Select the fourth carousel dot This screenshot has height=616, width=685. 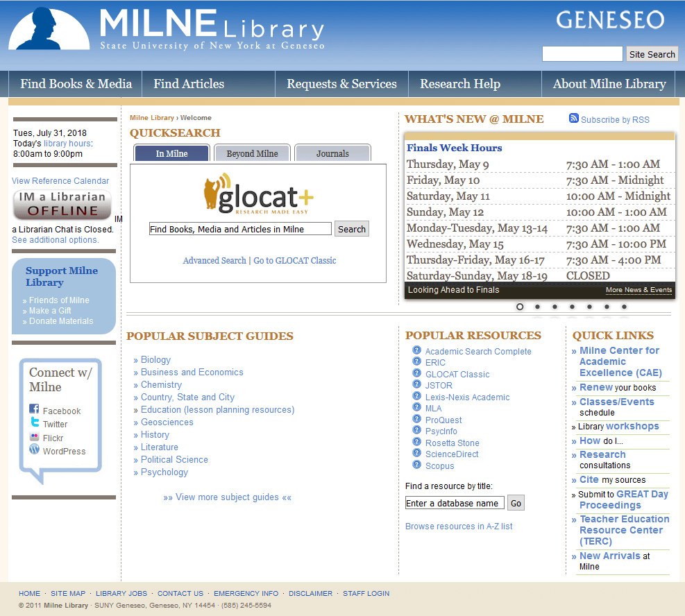pyautogui.click(x=572, y=306)
